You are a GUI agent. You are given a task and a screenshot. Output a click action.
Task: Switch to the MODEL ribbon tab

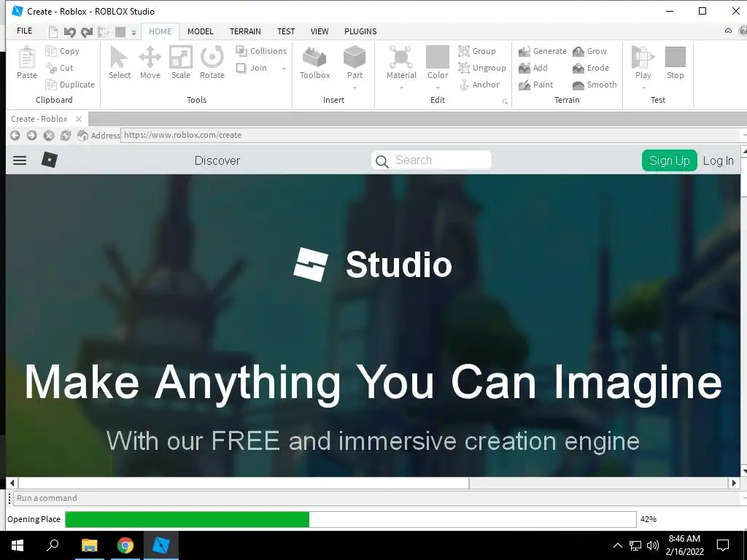[x=200, y=31]
